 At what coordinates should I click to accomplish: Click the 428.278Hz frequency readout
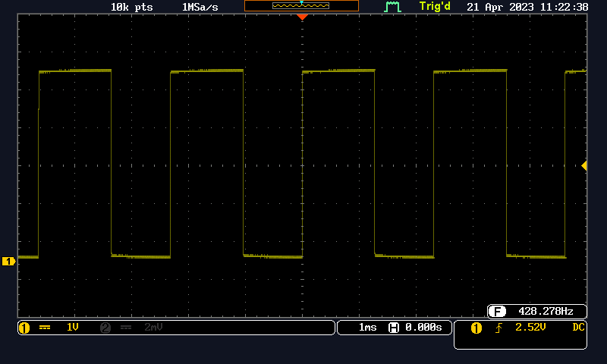[x=546, y=311]
